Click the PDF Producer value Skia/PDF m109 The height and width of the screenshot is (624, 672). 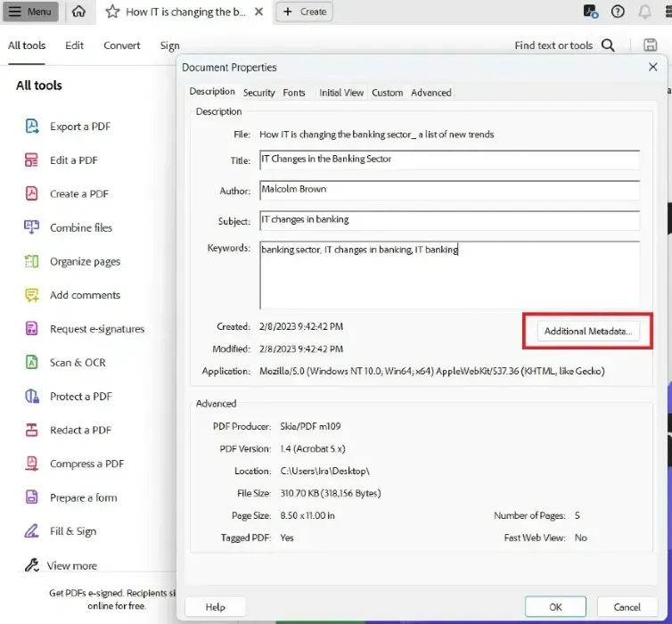coord(310,426)
